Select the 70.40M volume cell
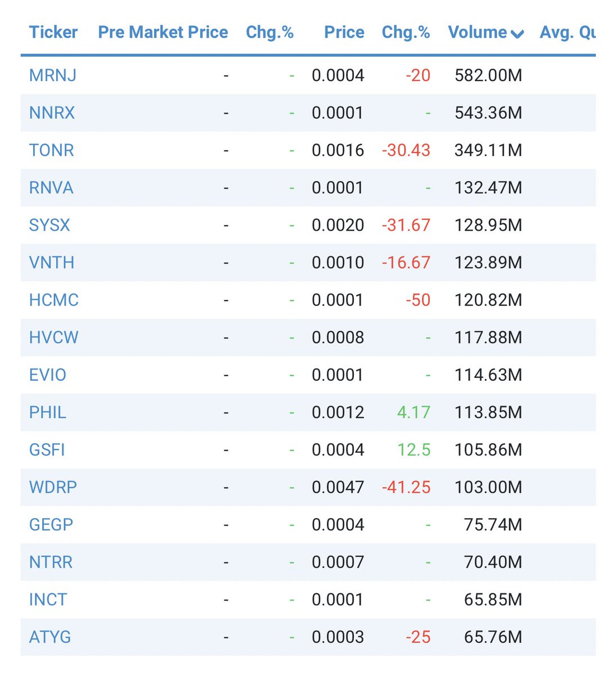The height and width of the screenshot is (675, 616). point(493,562)
